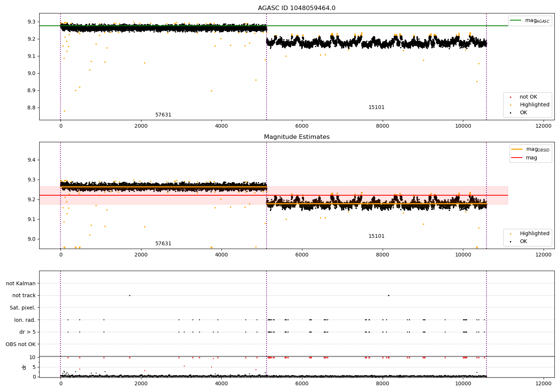Select the mag OBSID legend entry

coord(530,149)
